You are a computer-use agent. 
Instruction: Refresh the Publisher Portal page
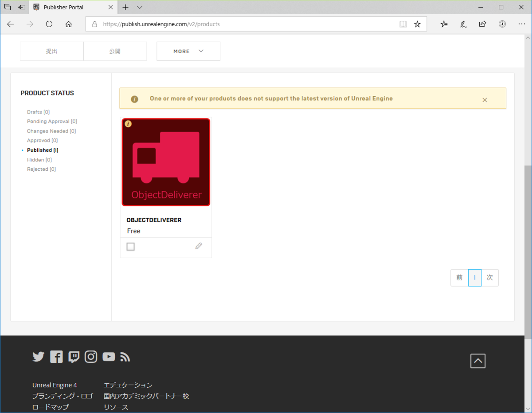[49, 24]
